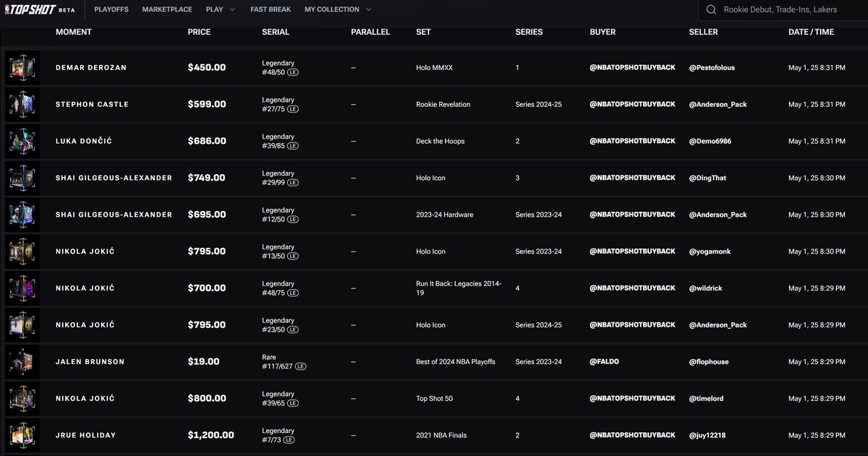The height and width of the screenshot is (456, 868).
Task: Open the My Collection nav menu
Action: tap(338, 9)
